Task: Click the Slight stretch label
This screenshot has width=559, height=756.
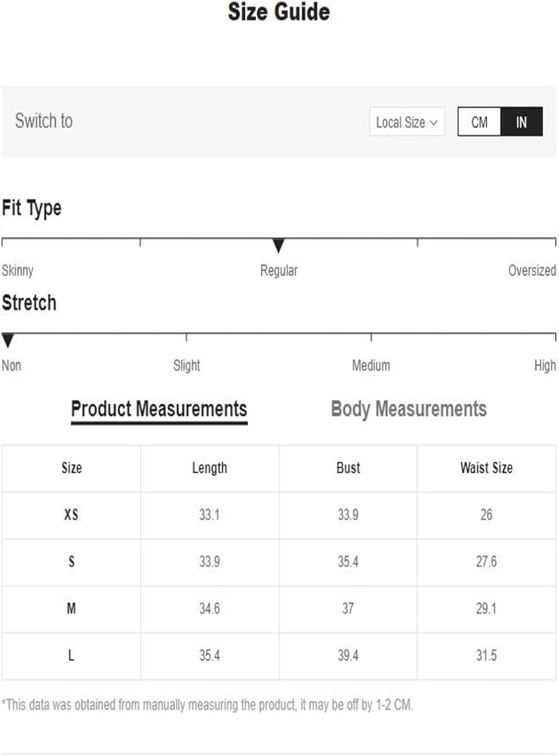Action: pyautogui.click(x=187, y=365)
